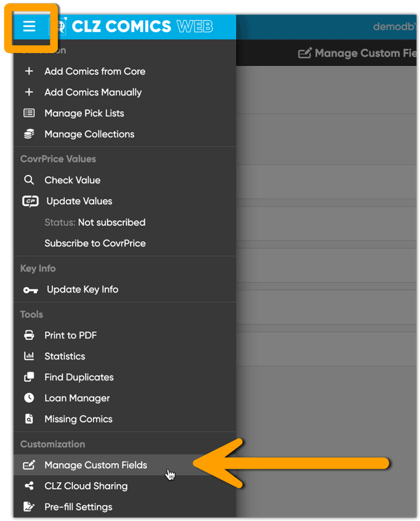This screenshot has height=521, width=420.
Task: Click the Statistics bar chart icon
Action: coord(29,356)
